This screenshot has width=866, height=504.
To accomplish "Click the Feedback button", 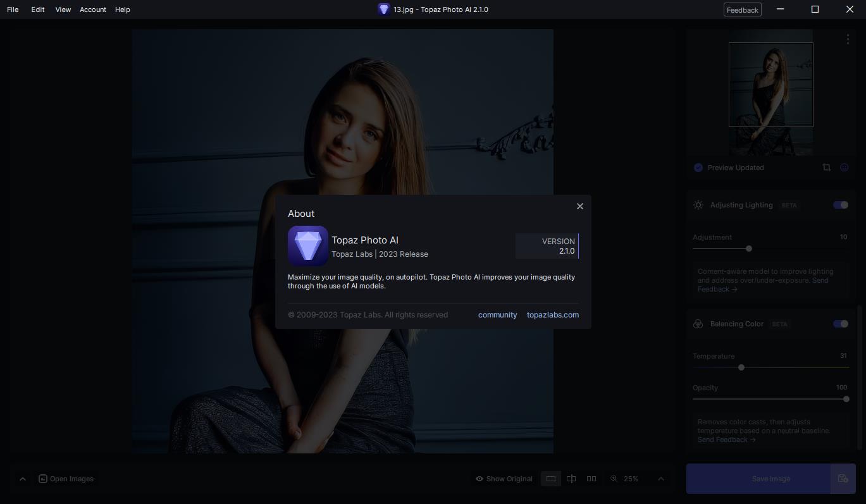I will tap(742, 9).
